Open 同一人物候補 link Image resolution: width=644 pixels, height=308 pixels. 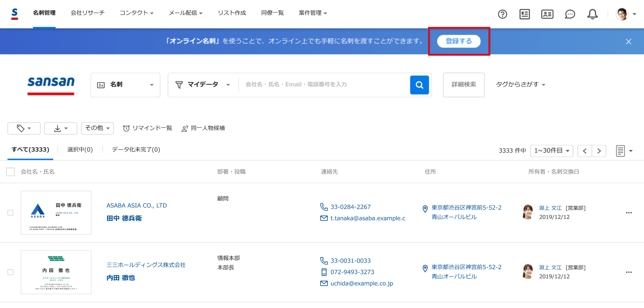(x=203, y=128)
